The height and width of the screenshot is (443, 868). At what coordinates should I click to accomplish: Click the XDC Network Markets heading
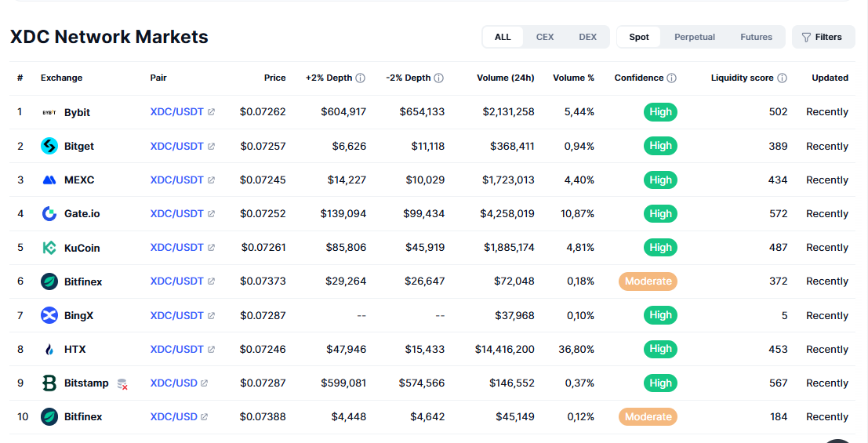click(x=109, y=37)
